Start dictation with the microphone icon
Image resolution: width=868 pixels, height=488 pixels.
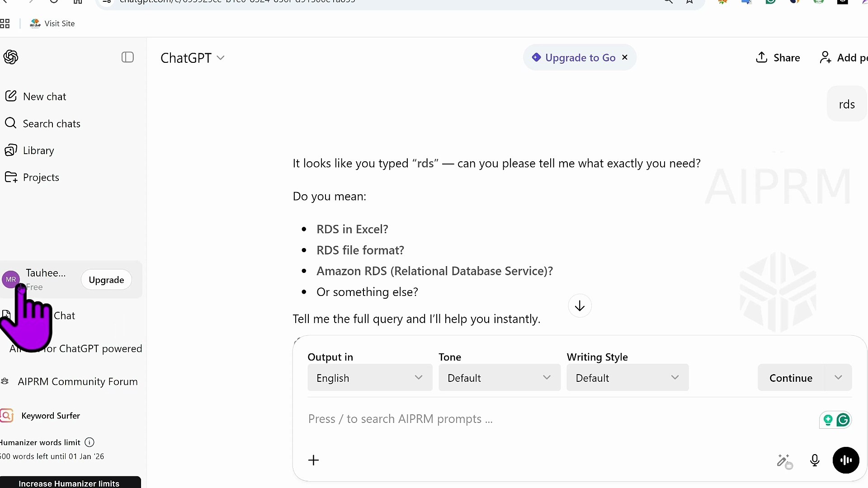tap(815, 460)
